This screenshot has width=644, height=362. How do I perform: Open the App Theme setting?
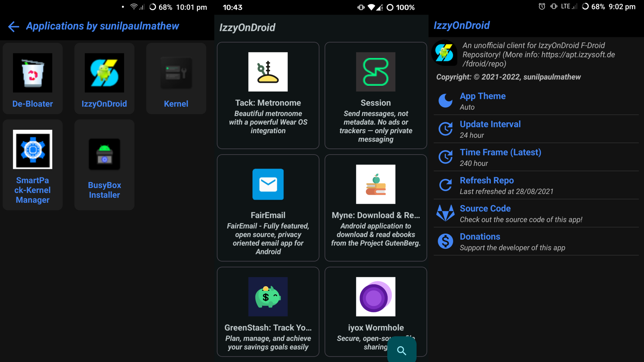[x=536, y=101]
